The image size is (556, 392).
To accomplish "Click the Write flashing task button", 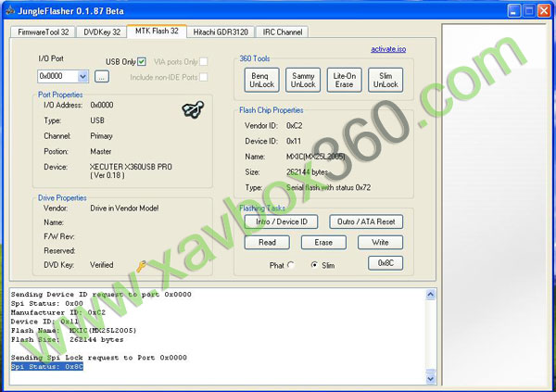I will (381, 243).
